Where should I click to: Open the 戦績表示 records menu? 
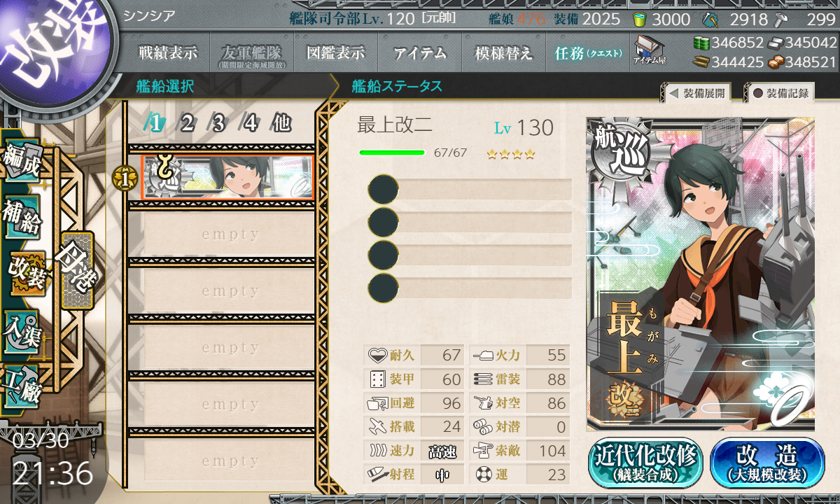point(168,53)
